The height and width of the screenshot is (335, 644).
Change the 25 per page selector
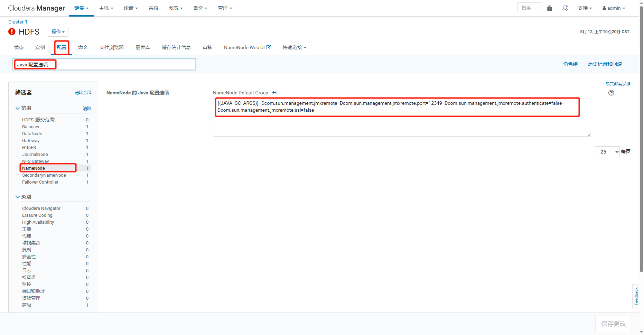(607, 152)
